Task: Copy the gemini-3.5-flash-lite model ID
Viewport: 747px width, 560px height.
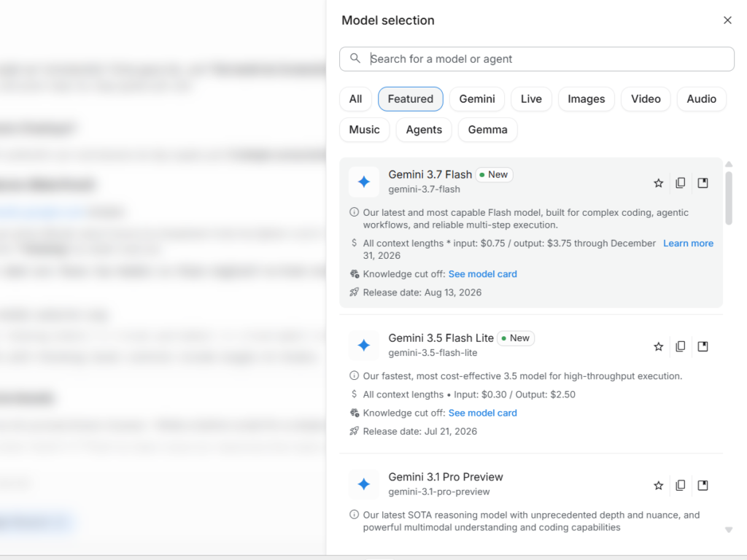Action: [x=681, y=346]
